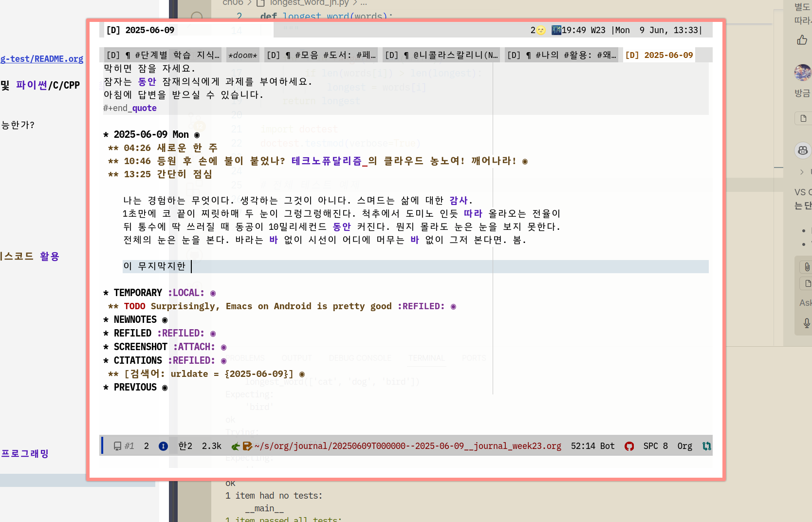The width and height of the screenshot is (812, 522).
Task: Switch to the @니콜라스칼리니 tab
Action: point(441,56)
